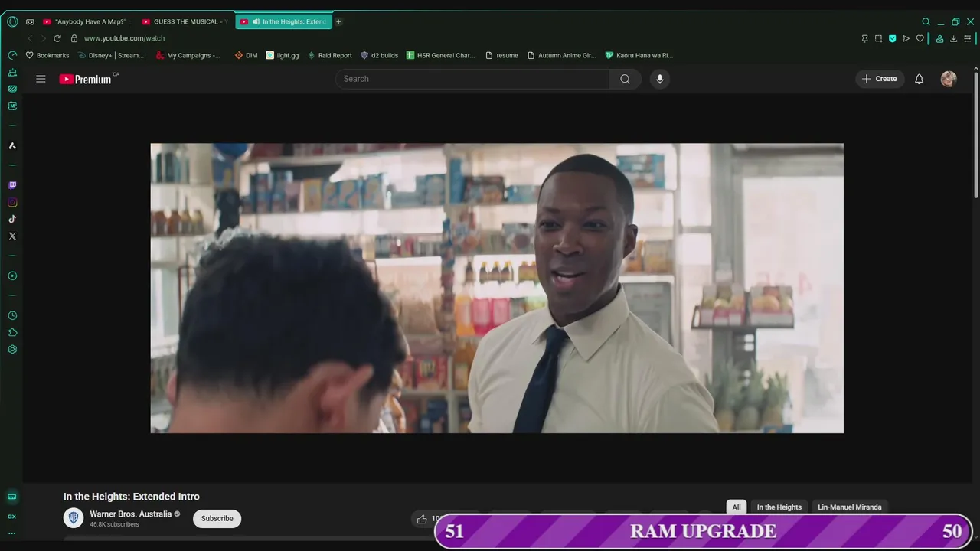This screenshot has width=980, height=551.
Task: Open Autumn Anime Gir... bookmark
Action: (562, 55)
